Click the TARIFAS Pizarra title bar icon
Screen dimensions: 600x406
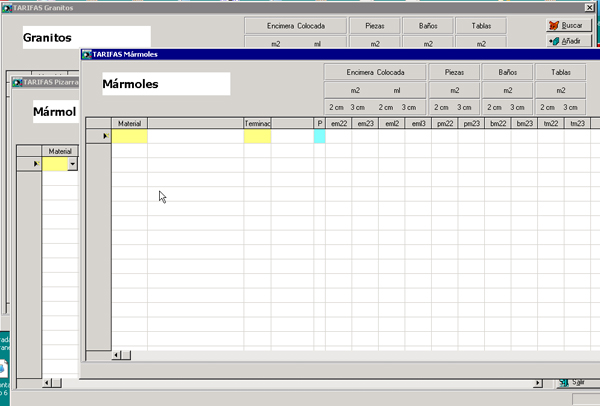click(x=18, y=82)
